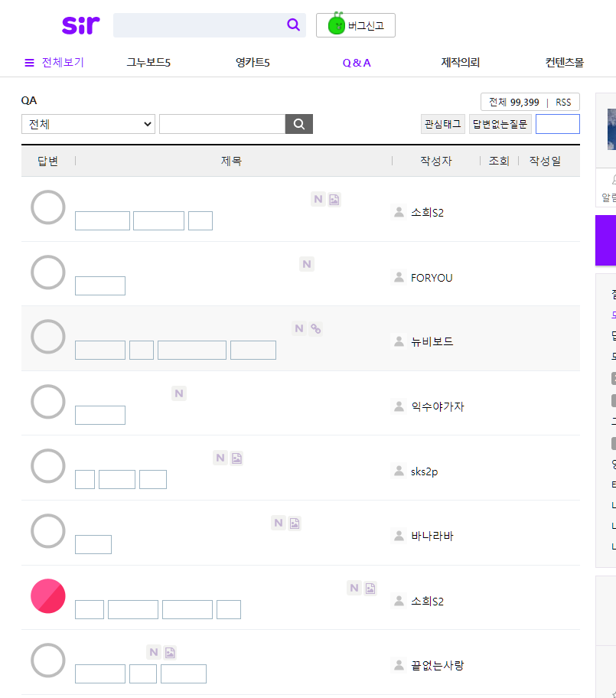The image size is (616, 698).
Task: Click the answer circle in FORYOU's row
Action: click(x=48, y=272)
